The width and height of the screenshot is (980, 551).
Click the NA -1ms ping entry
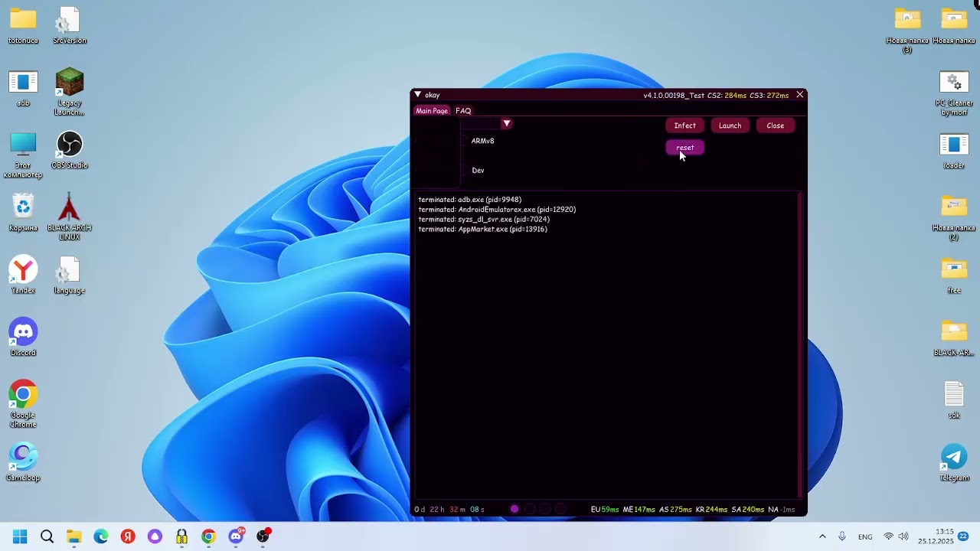(x=782, y=510)
